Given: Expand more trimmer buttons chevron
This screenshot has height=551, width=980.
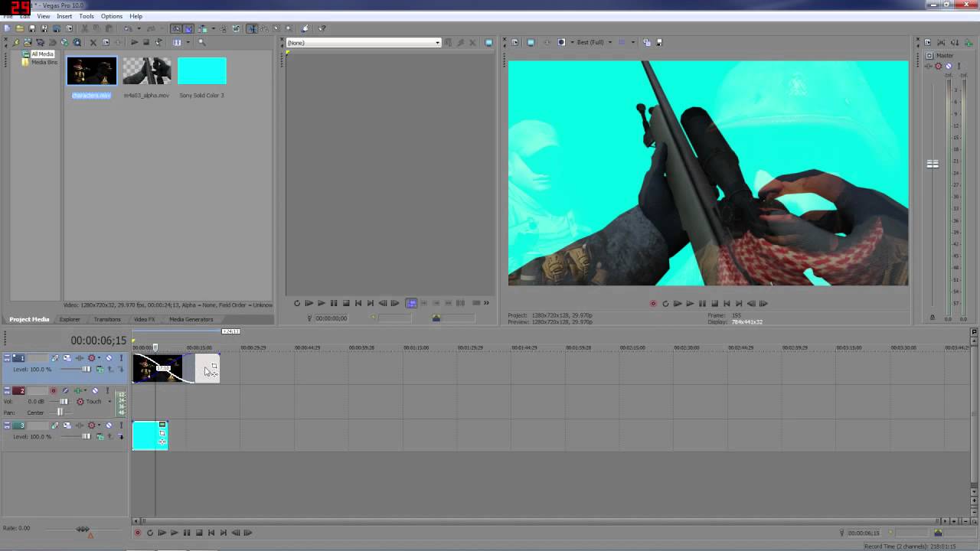Looking at the screenshot, I should click(x=486, y=303).
